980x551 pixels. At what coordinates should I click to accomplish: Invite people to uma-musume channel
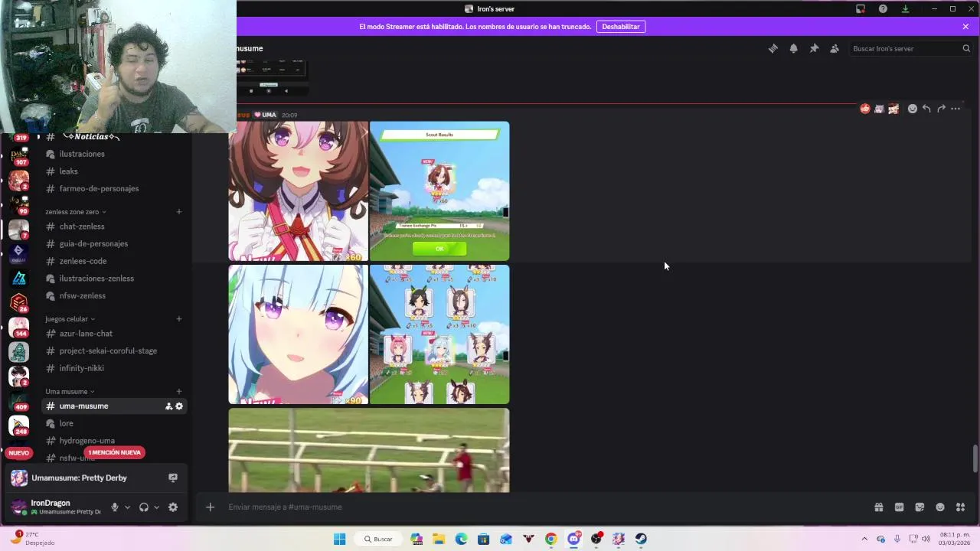coord(168,406)
